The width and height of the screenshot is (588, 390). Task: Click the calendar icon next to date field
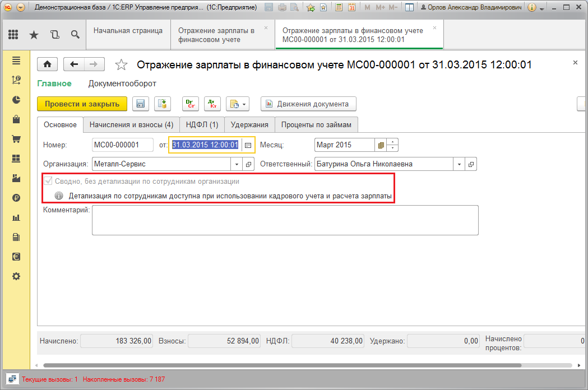click(248, 145)
